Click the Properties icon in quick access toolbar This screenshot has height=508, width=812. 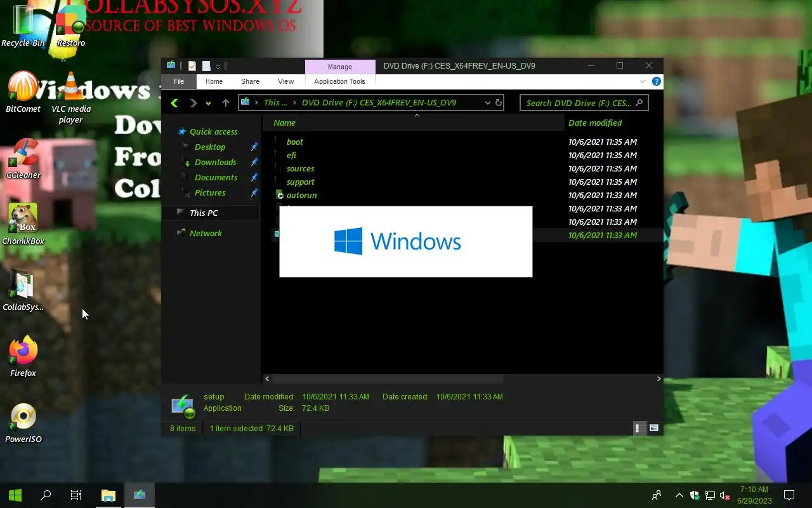point(192,65)
